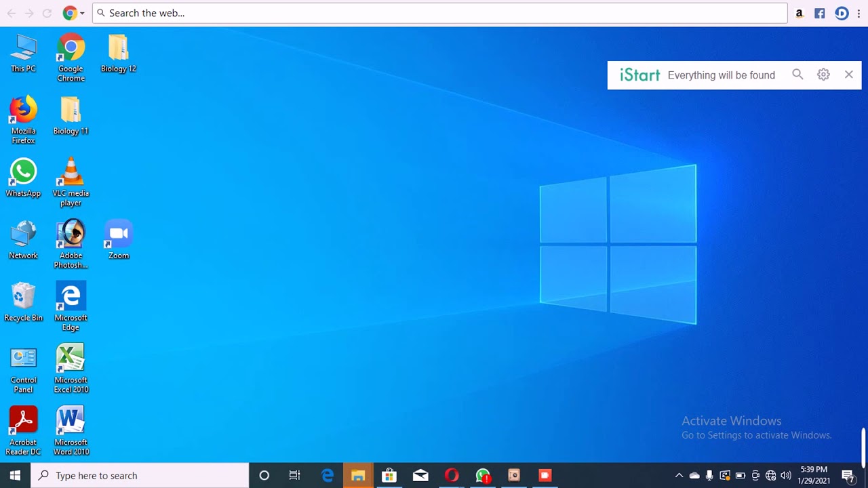Click the Search the web field
Screen dimensions: 868x488
[439, 13]
